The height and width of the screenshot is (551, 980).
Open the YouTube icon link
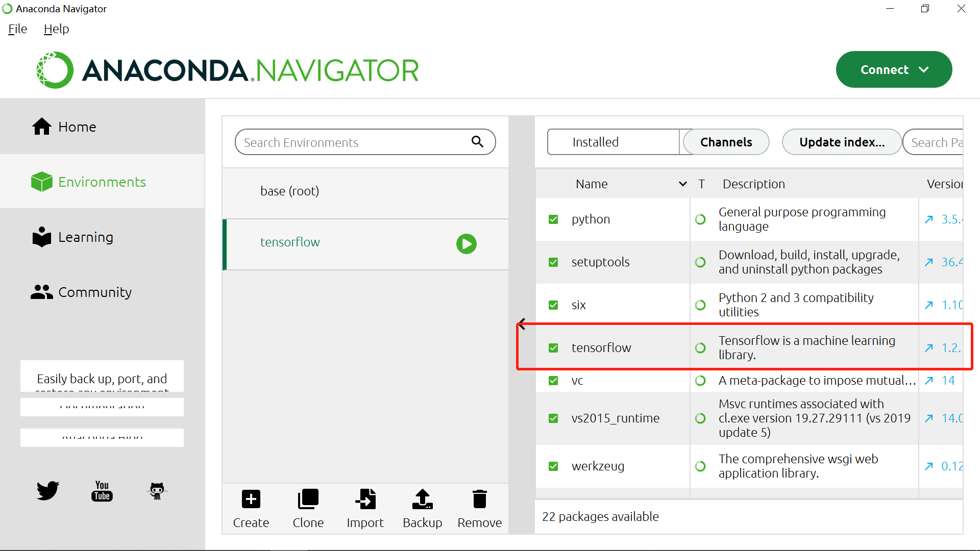pyautogui.click(x=102, y=491)
